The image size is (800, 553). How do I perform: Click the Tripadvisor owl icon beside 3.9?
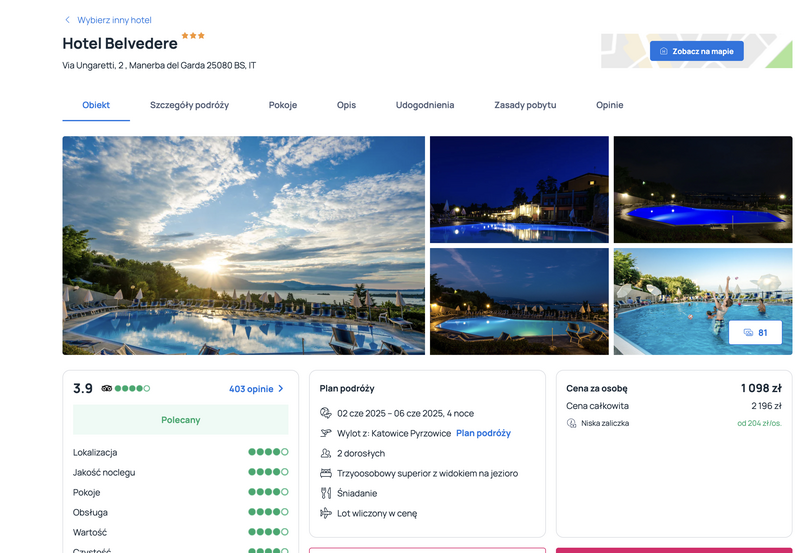click(107, 388)
